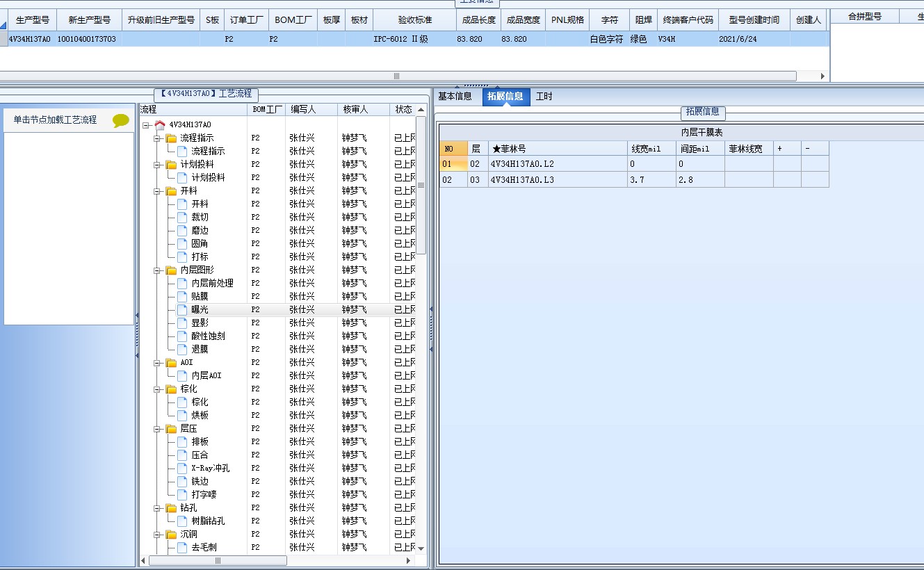924x570 pixels.
Task: Click the 2021/6/24 creation date cell
Action: pos(754,39)
